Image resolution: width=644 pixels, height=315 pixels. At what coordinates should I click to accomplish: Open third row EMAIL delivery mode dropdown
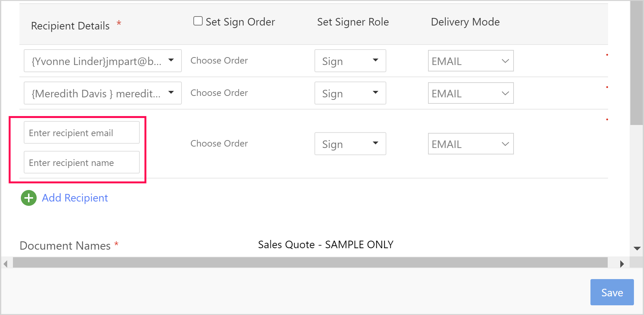[x=470, y=144]
